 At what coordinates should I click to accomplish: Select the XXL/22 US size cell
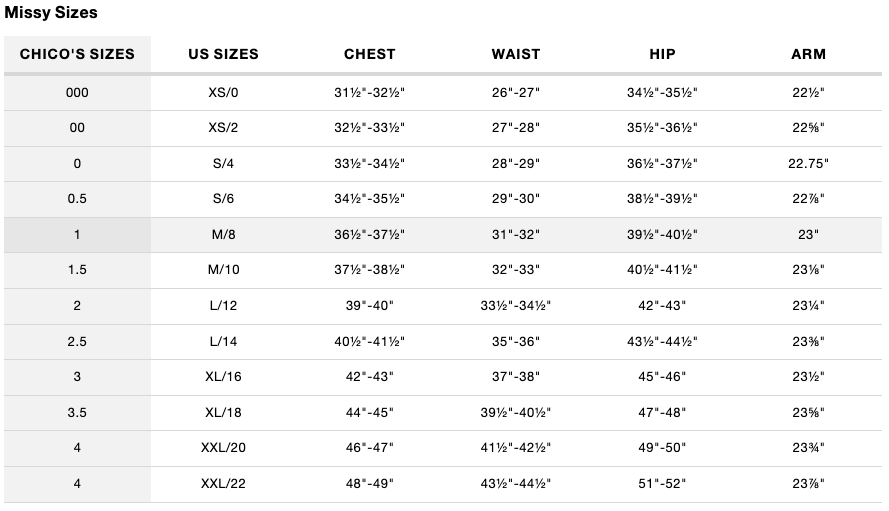[x=223, y=483]
